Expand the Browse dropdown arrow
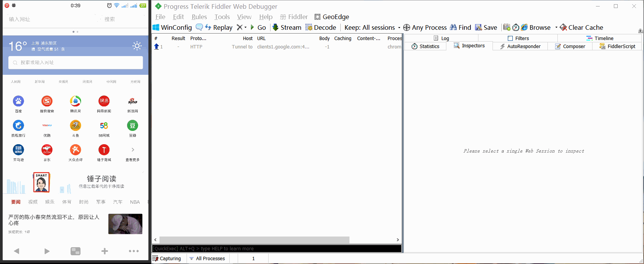This screenshot has width=644, height=264. pyautogui.click(x=556, y=27)
